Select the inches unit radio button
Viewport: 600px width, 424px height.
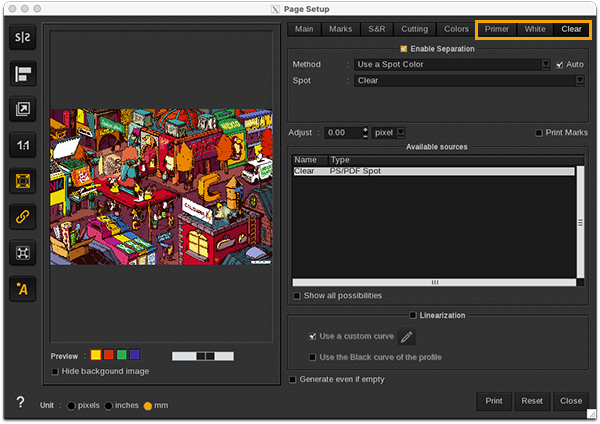coord(110,405)
